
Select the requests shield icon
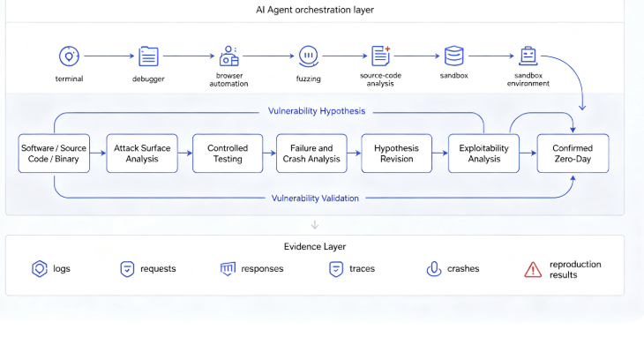pos(127,269)
